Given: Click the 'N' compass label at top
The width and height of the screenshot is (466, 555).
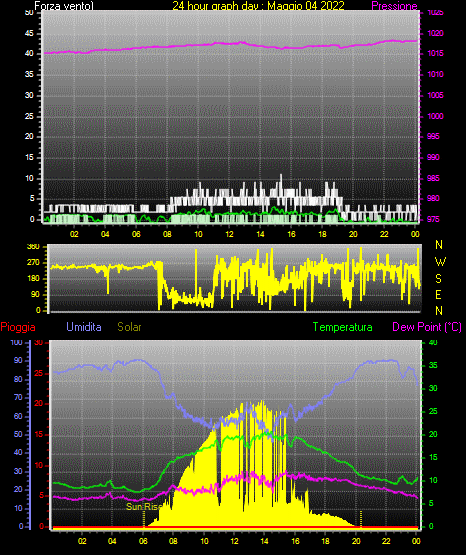Looking at the screenshot, I should pos(439,245).
